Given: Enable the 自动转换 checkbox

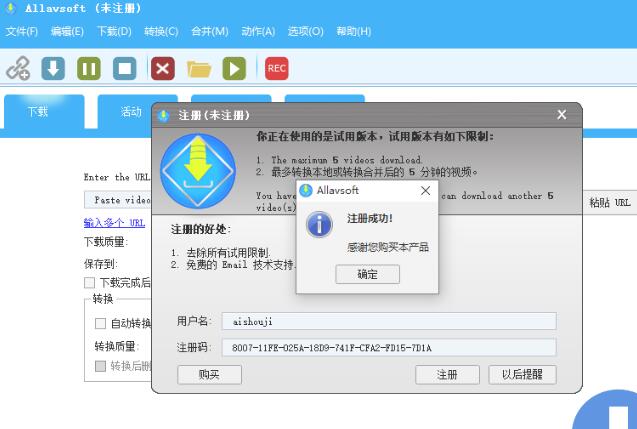Looking at the screenshot, I should click(100, 323).
